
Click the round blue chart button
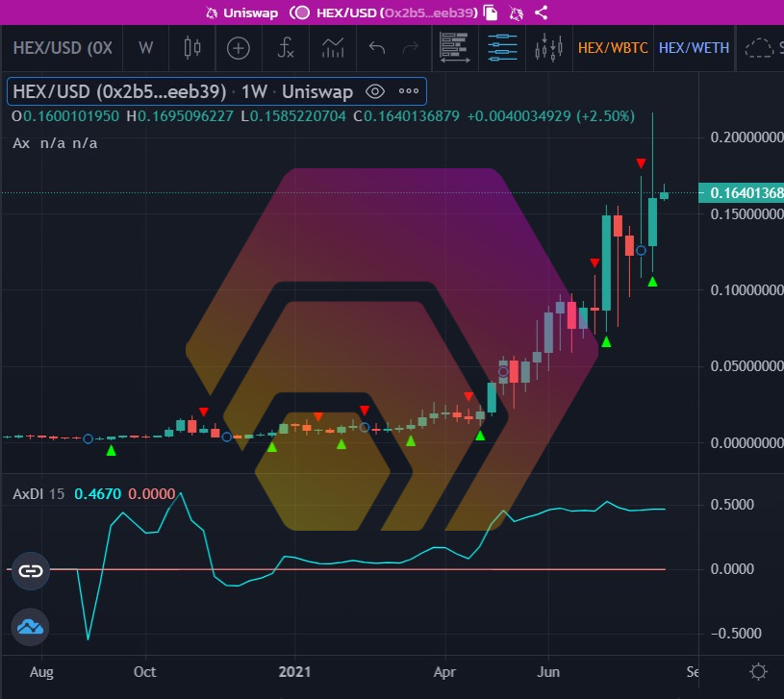(31, 627)
